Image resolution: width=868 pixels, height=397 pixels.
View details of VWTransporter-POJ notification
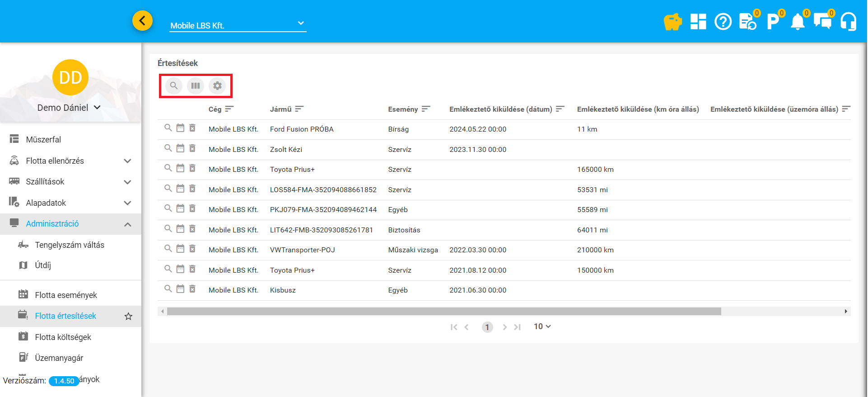(168, 249)
